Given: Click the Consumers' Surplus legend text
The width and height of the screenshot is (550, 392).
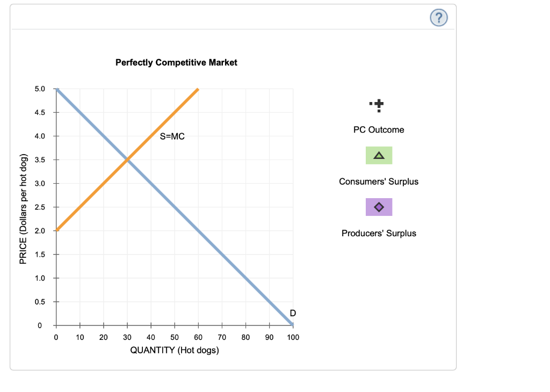Looking at the screenshot, I should point(379,182).
